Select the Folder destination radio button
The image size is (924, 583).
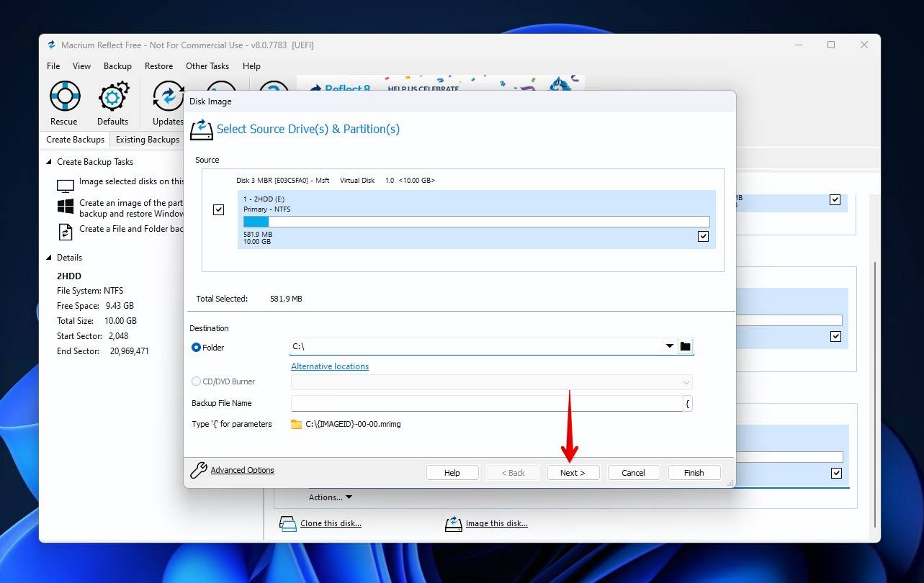pyautogui.click(x=196, y=348)
